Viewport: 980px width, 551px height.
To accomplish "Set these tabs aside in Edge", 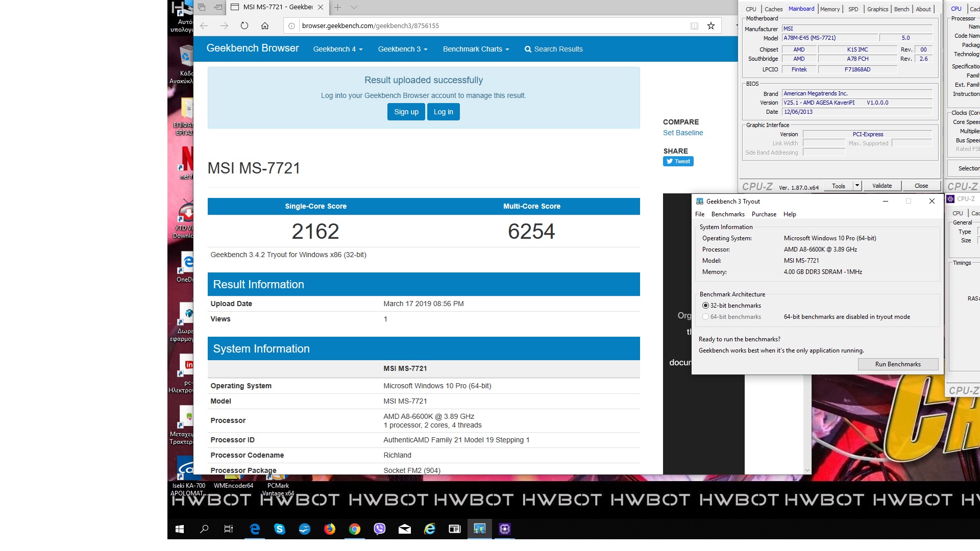I will coord(218,7).
